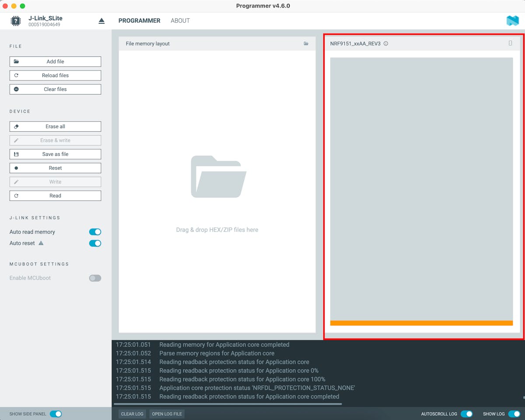Click the orange memory region bar
Image resolution: width=525 pixels, height=420 pixels.
[421, 323]
